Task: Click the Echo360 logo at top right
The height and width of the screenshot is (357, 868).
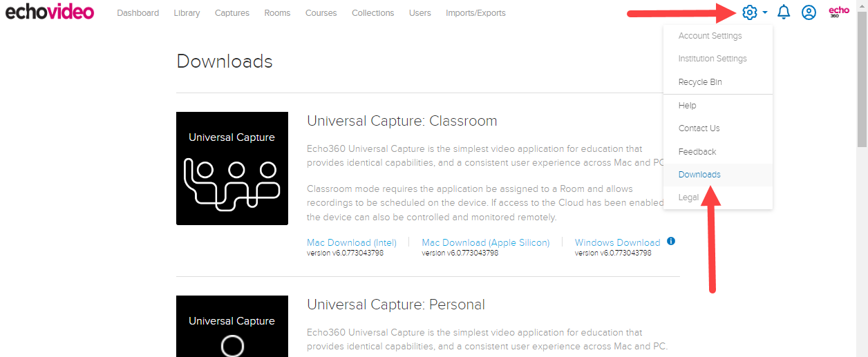Action: tap(839, 12)
